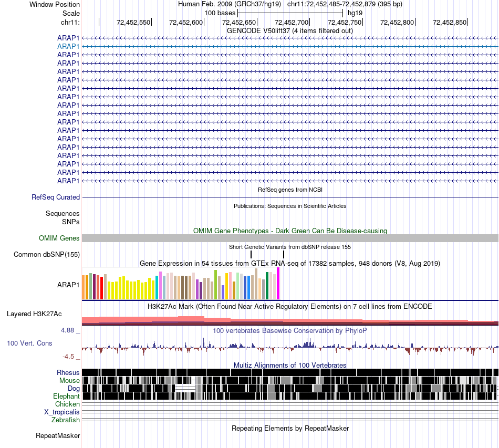Viewport: 499px width, 448px height.
Task: Click the later dbSNP variant tick mark
Action: (x=284, y=255)
